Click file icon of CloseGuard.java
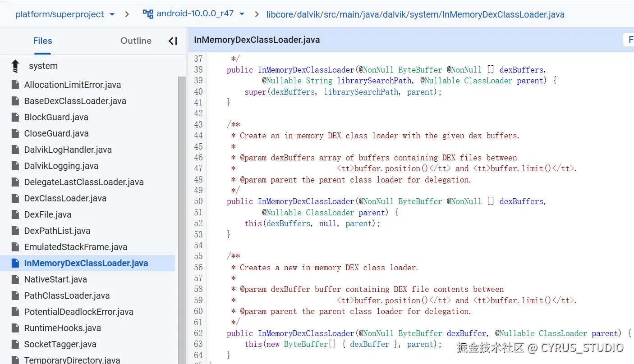The image size is (634, 364). click(x=15, y=133)
